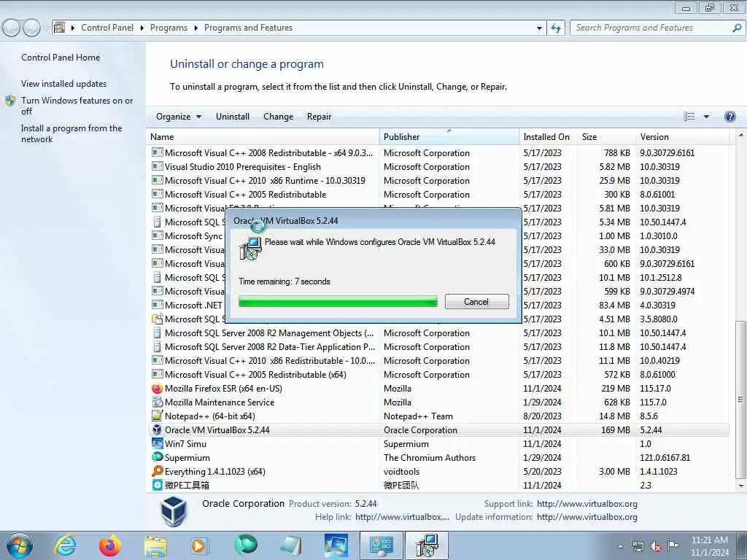This screenshot has height=560, width=747.
Task: Click the Win7 Simu program icon
Action: [157, 444]
